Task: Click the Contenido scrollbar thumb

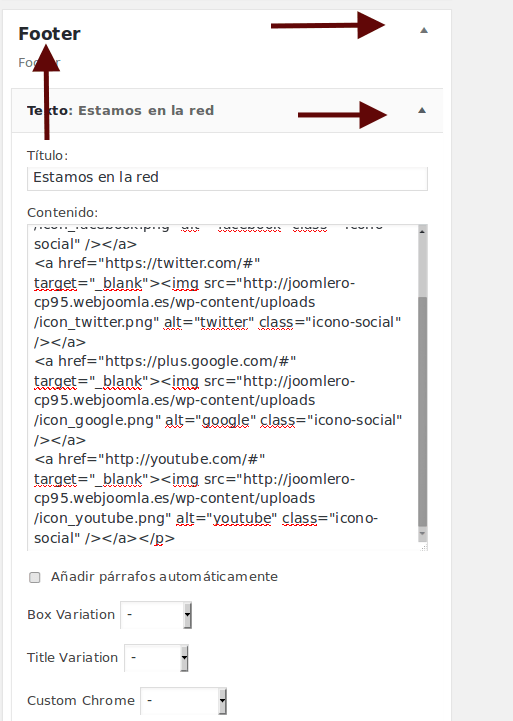Action: 422,412
